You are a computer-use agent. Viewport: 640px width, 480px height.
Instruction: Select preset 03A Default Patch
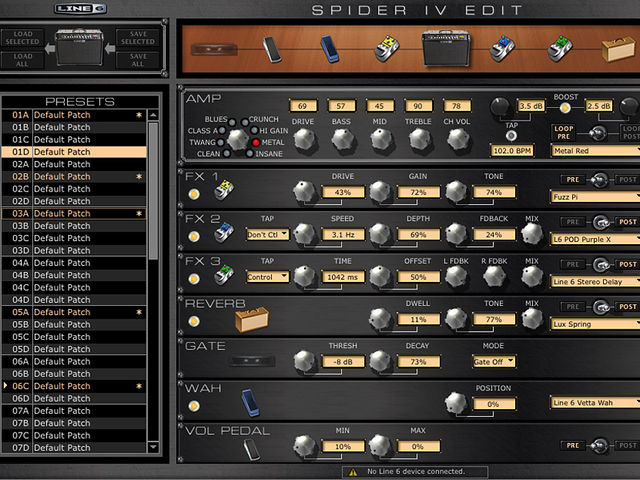pos(74,213)
